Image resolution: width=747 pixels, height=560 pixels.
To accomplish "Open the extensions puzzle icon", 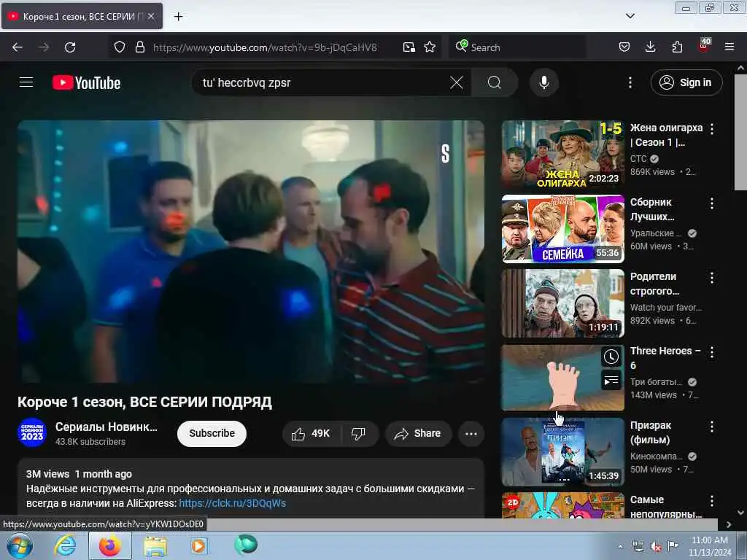I will [x=677, y=47].
